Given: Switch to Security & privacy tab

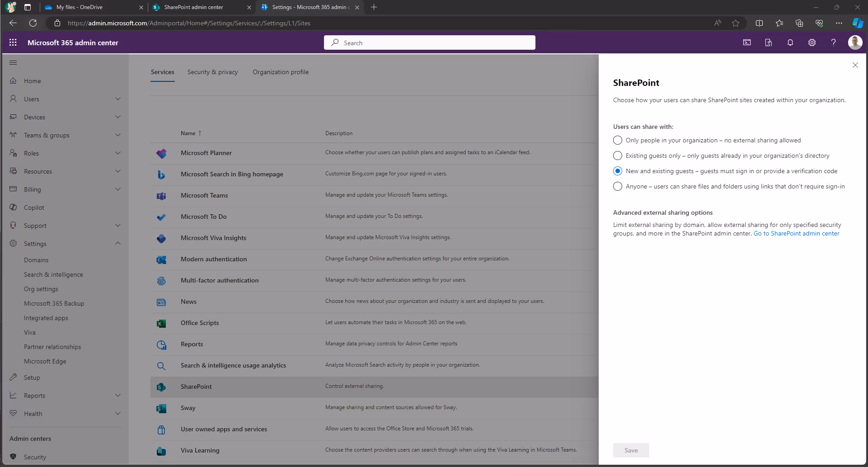Looking at the screenshot, I should click(212, 72).
